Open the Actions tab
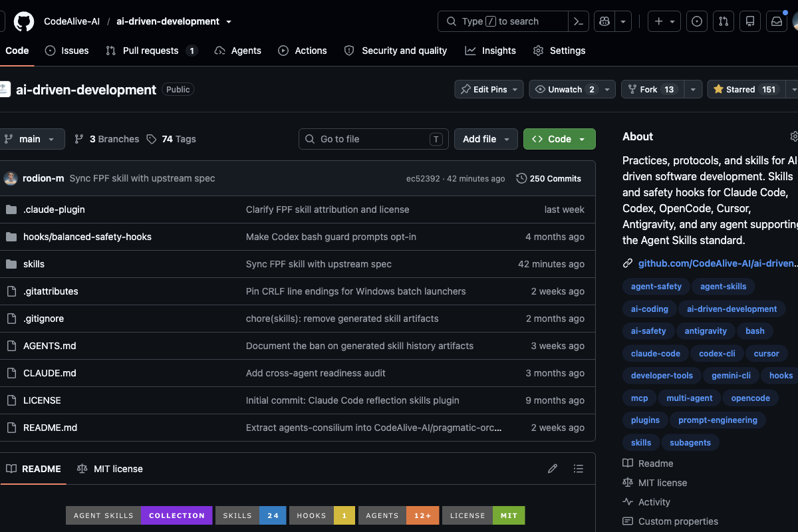This screenshot has height=532, width=798. point(303,51)
